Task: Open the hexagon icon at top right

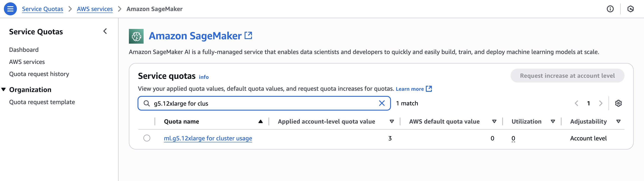Action: 631,9
